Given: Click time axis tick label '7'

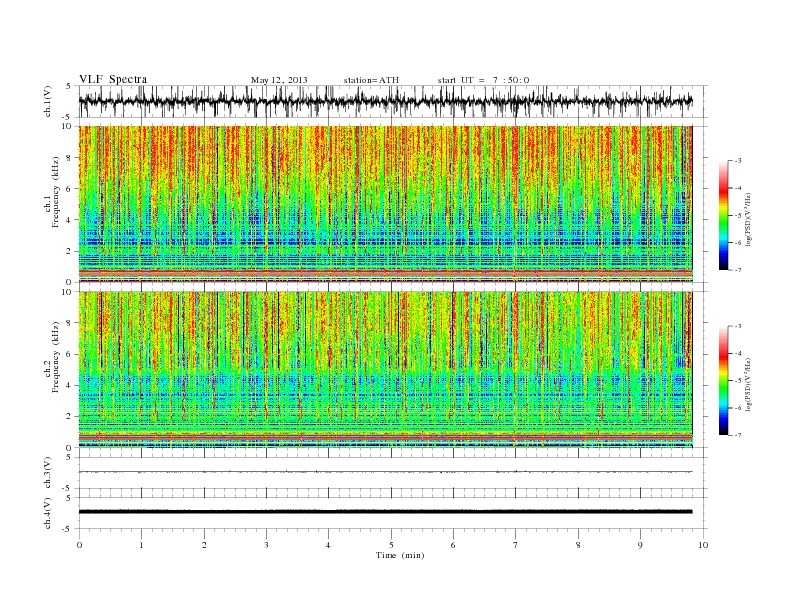Looking at the screenshot, I should pyautogui.click(x=516, y=545).
